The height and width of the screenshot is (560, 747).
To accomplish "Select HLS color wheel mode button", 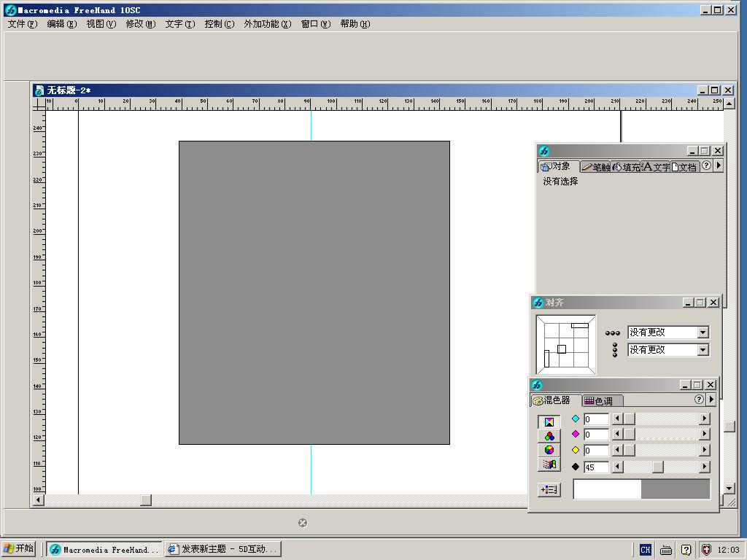I will click(x=549, y=450).
